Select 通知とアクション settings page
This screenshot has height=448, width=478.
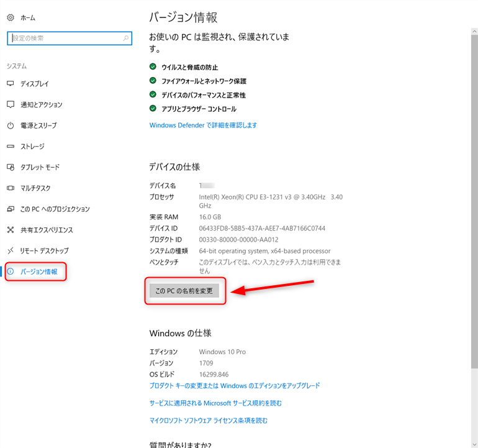click(x=42, y=104)
